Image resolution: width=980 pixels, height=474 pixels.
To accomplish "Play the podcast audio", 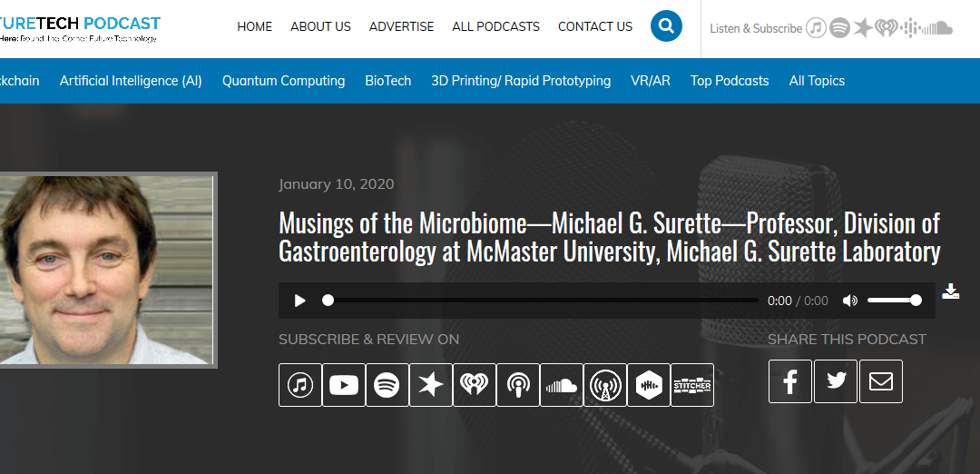I will click(300, 301).
